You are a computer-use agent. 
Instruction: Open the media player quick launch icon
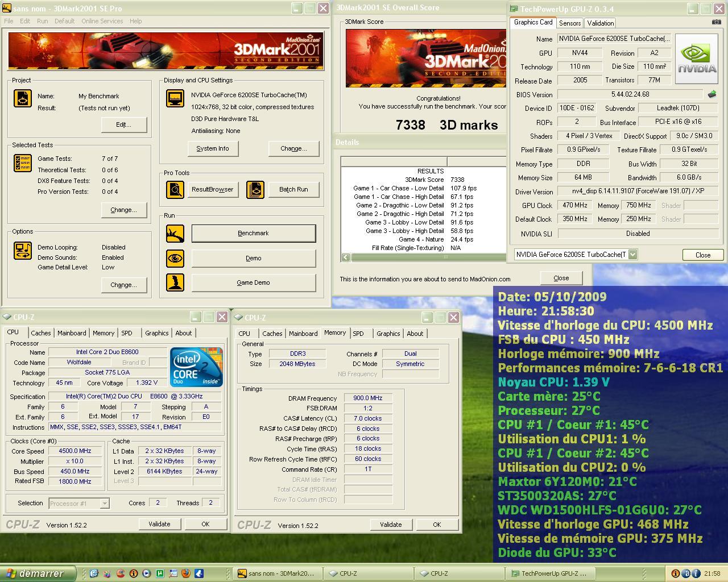click(146, 573)
